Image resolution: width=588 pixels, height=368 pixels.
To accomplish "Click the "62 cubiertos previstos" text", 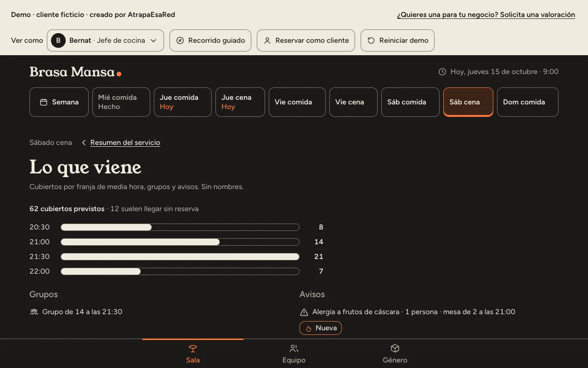I will coord(67,209).
